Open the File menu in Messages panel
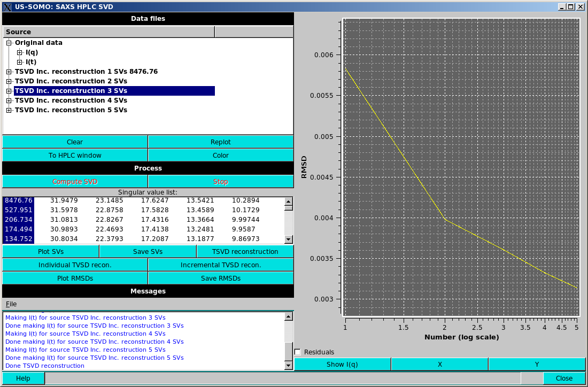 (x=11, y=304)
